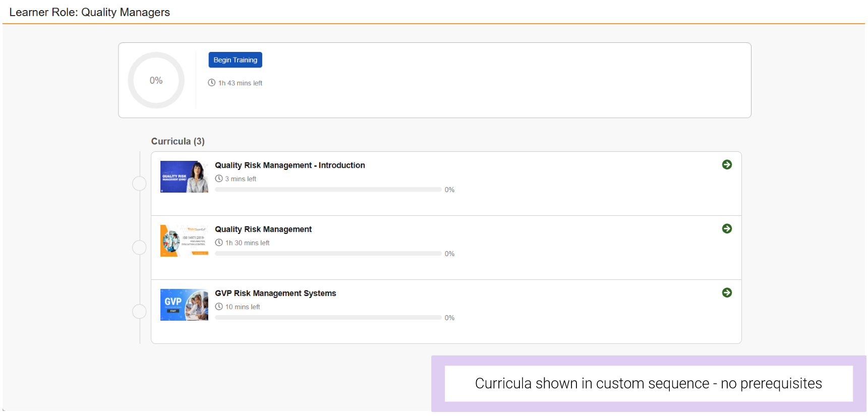Select timeline circle for Introduction curriculum

[139, 184]
